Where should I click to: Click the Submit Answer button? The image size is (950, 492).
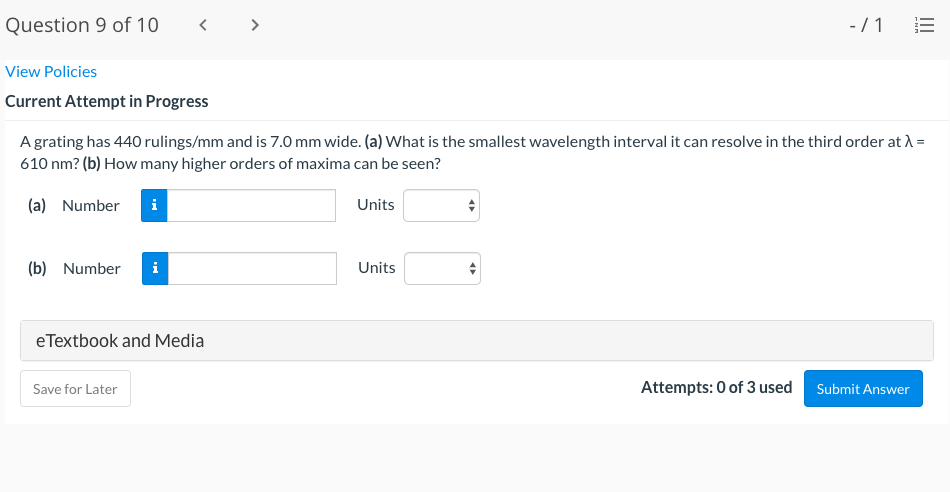pos(863,388)
